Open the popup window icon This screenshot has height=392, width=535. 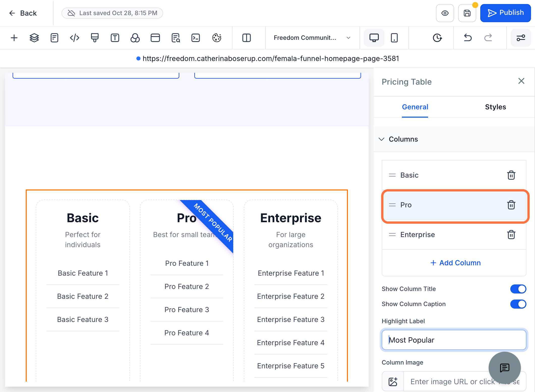click(x=155, y=38)
